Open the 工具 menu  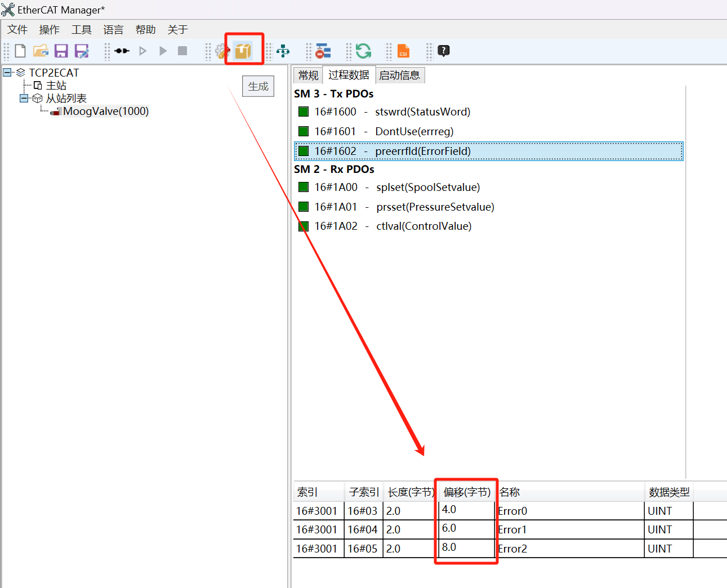(82, 29)
